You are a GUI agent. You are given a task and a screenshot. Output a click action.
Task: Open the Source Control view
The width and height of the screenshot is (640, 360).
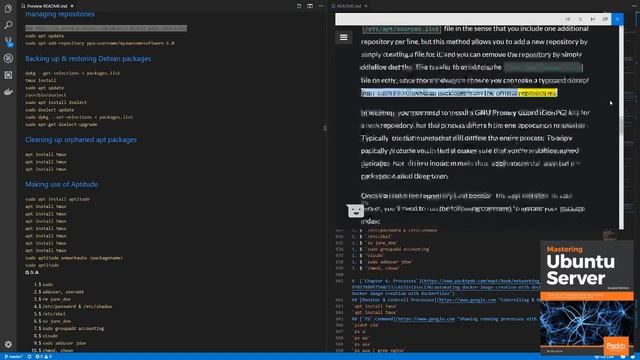point(8,42)
